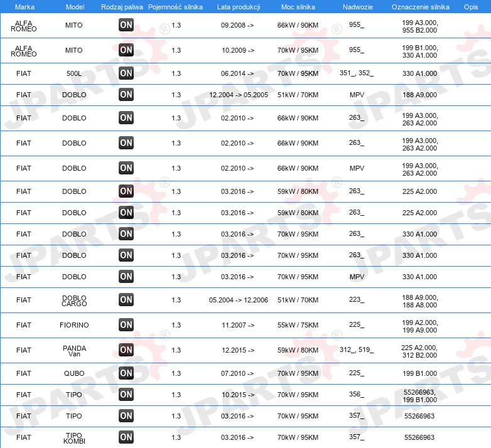Select the Model column header

[x=75, y=7]
